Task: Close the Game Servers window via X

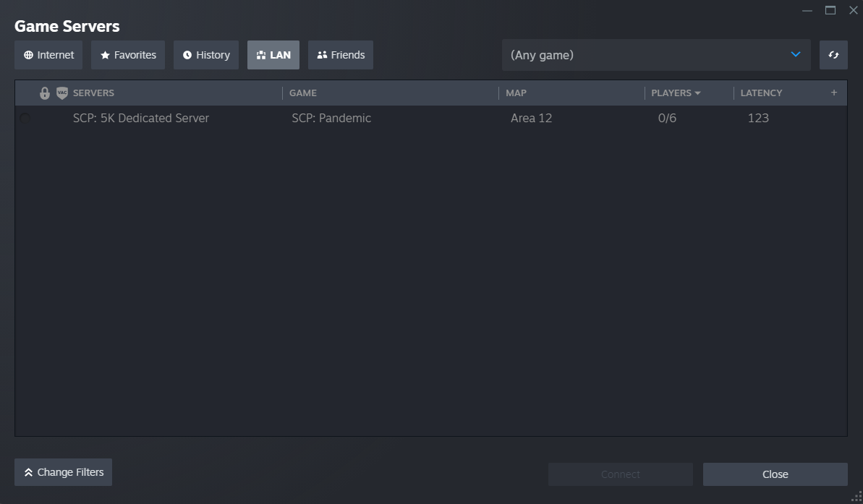Action: tap(853, 10)
